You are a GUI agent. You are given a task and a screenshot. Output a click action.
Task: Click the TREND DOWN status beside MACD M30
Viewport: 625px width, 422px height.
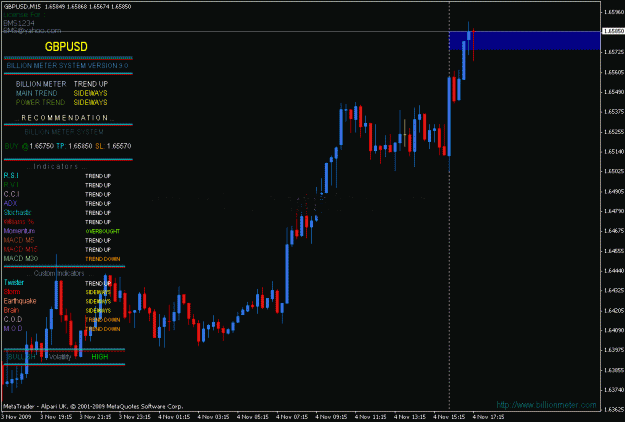coord(103,259)
